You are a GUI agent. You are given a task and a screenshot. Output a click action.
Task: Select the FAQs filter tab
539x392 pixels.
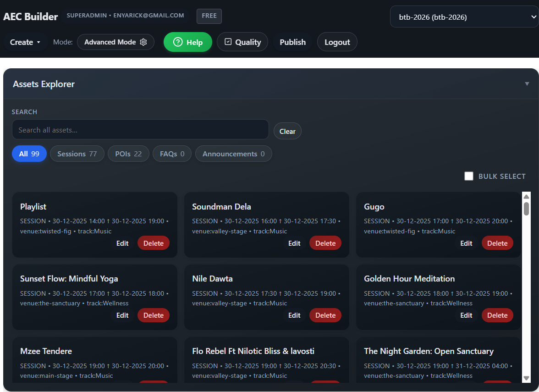pyautogui.click(x=172, y=154)
